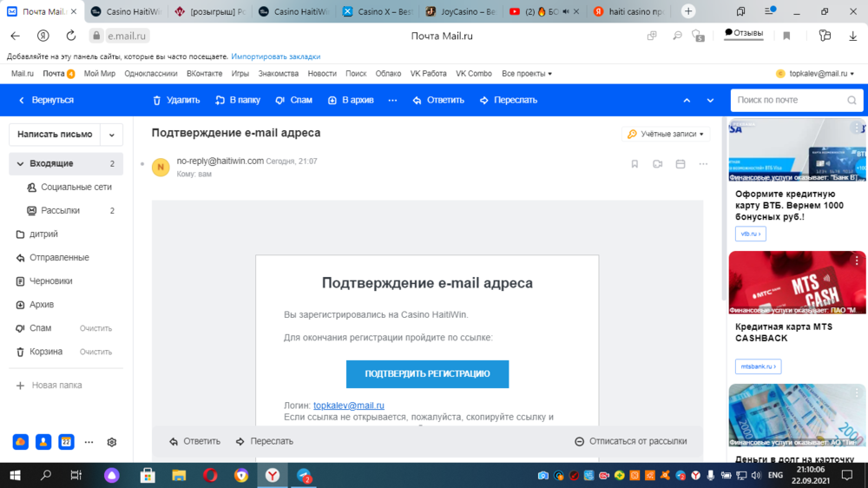Open Opera from Windows taskbar
The width and height of the screenshot is (868, 488).
point(210,475)
